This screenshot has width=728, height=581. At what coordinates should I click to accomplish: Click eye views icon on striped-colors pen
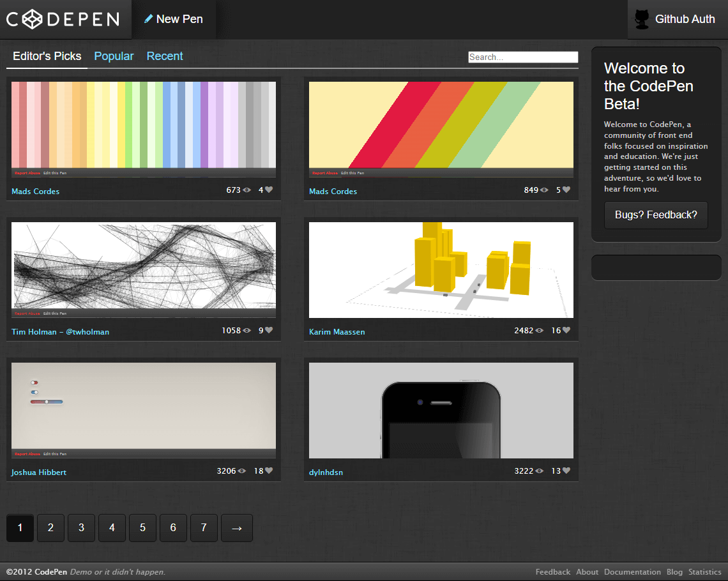[246, 190]
